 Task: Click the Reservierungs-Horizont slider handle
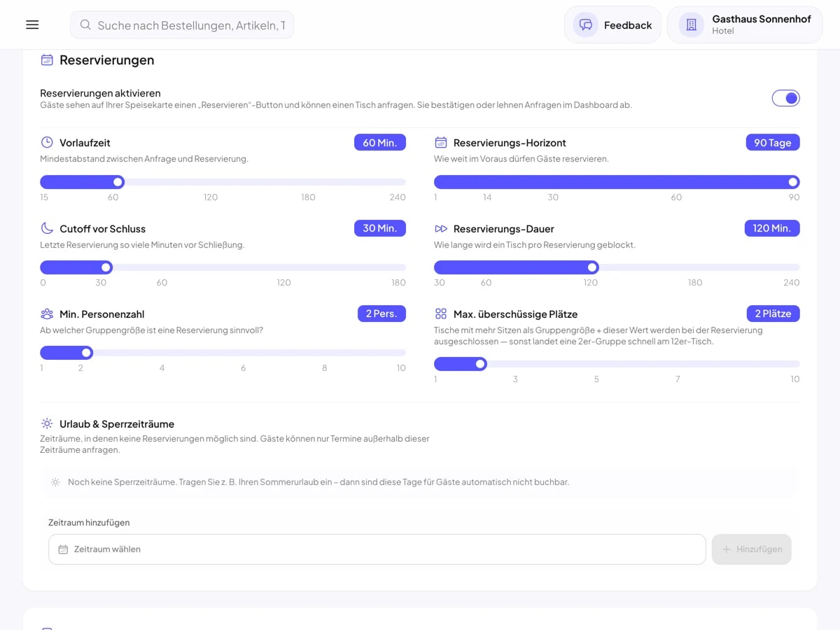click(793, 182)
